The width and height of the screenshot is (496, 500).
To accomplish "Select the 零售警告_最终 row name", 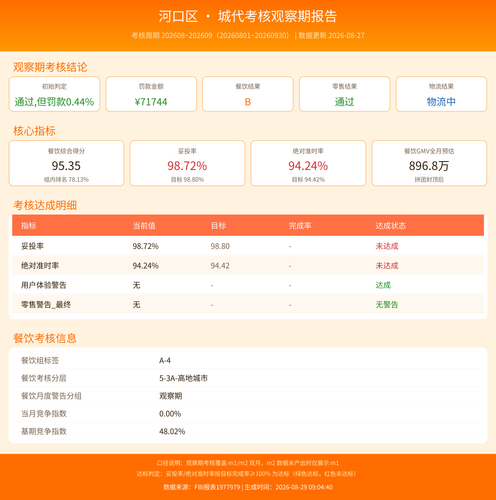I will (46, 305).
